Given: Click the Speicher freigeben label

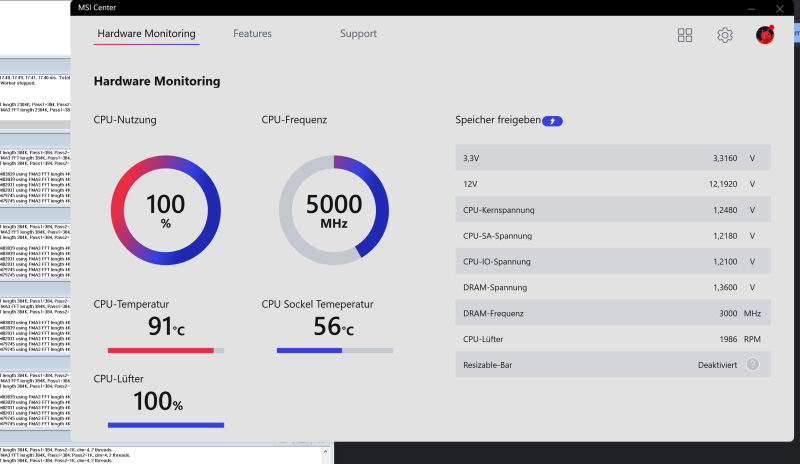Looking at the screenshot, I should tap(498, 120).
